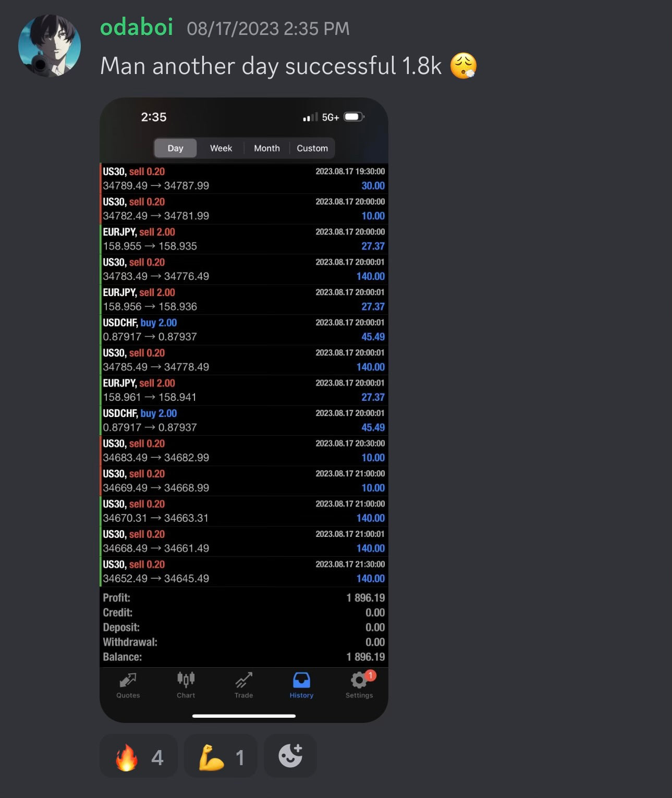This screenshot has height=798, width=672.
Task: Open the trading history screenshot attachment
Action: tap(244, 410)
